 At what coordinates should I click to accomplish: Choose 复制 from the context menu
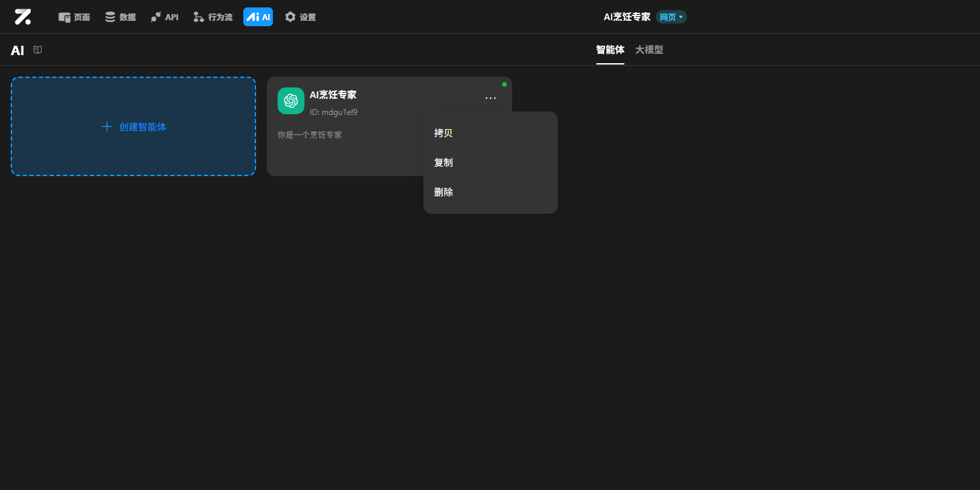click(444, 163)
